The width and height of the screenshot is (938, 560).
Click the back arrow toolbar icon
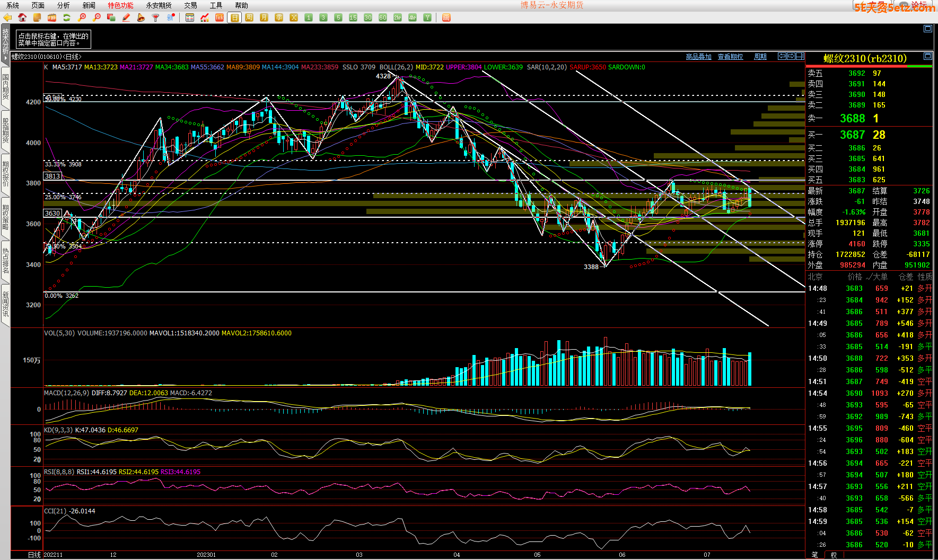pyautogui.click(x=7, y=17)
